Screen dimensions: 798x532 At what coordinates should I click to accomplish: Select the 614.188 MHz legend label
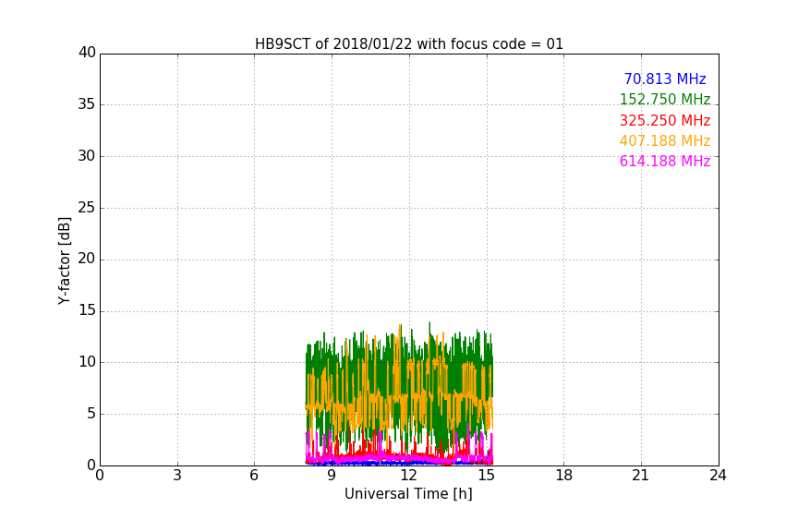pos(665,161)
